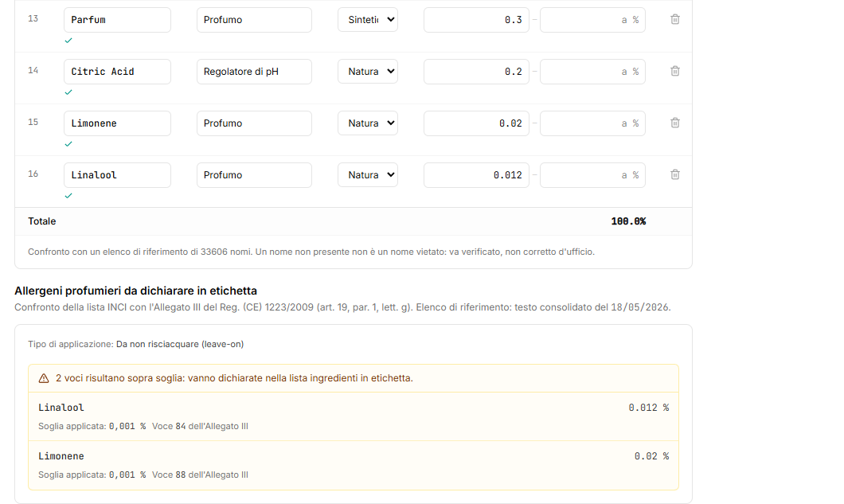Click the Limonene entry in the allergen list

pos(61,456)
